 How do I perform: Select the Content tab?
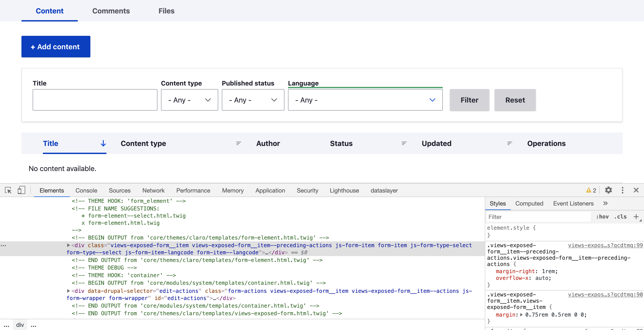pos(49,11)
